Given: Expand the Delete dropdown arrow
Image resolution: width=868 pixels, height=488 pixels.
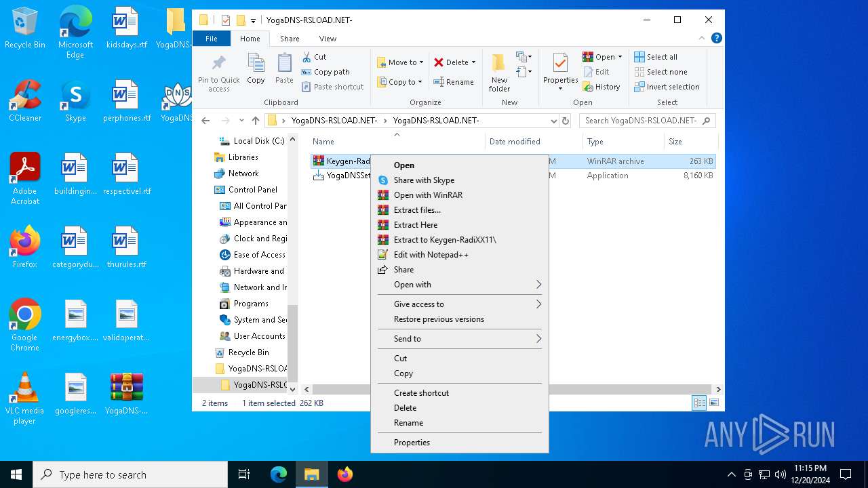Looking at the screenshot, I should tap(473, 62).
